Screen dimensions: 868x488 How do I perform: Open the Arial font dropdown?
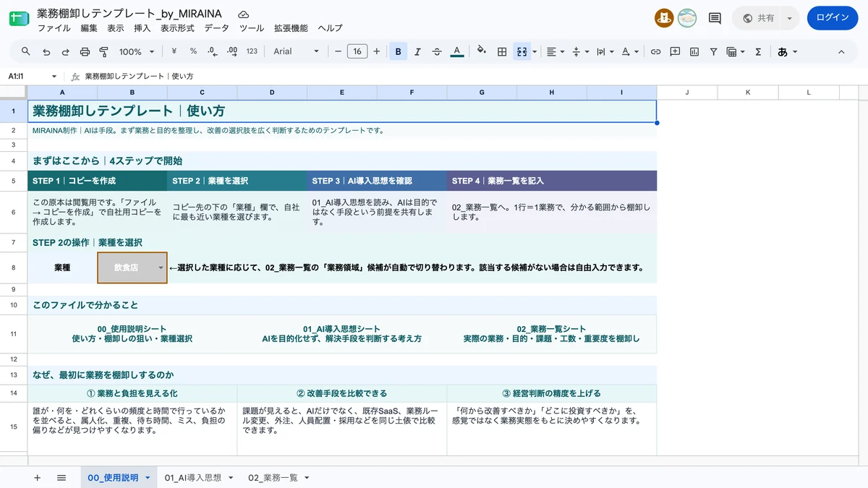coord(296,51)
